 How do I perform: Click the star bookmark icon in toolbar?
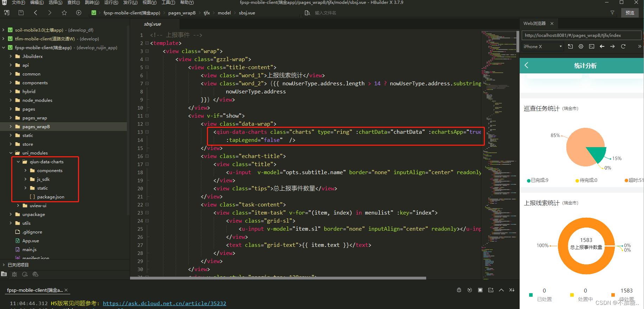pos(64,13)
